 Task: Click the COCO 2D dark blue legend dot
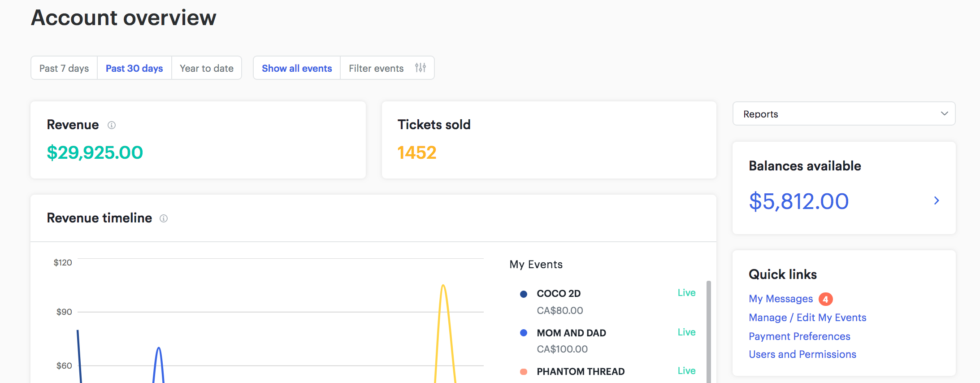click(523, 294)
